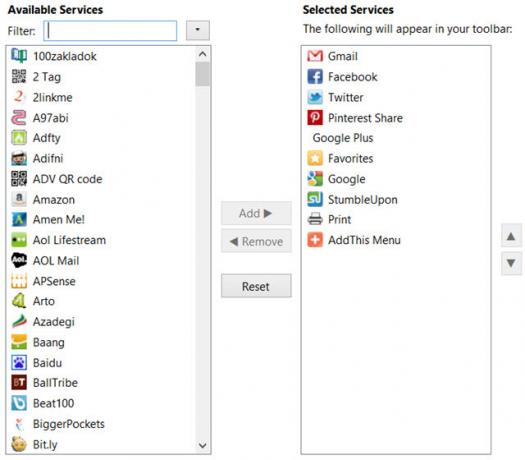This screenshot has height=460, width=525.
Task: Move selected service down with the down arrow
Action: (x=511, y=263)
